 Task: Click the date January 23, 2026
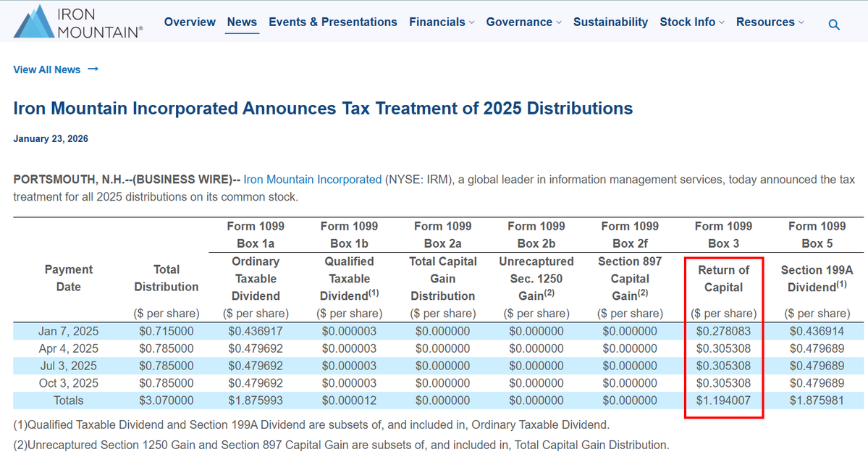coord(51,138)
